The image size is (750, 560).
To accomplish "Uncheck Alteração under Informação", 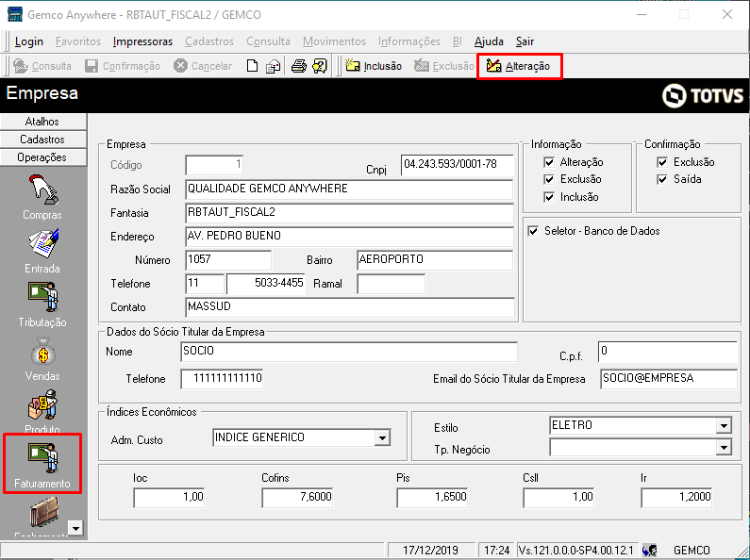I will pos(549,162).
